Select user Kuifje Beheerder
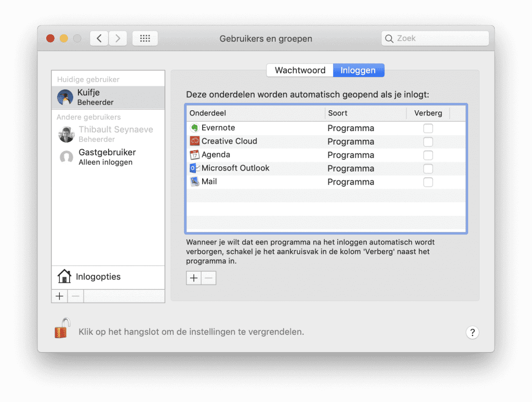532x402 pixels. (108, 97)
